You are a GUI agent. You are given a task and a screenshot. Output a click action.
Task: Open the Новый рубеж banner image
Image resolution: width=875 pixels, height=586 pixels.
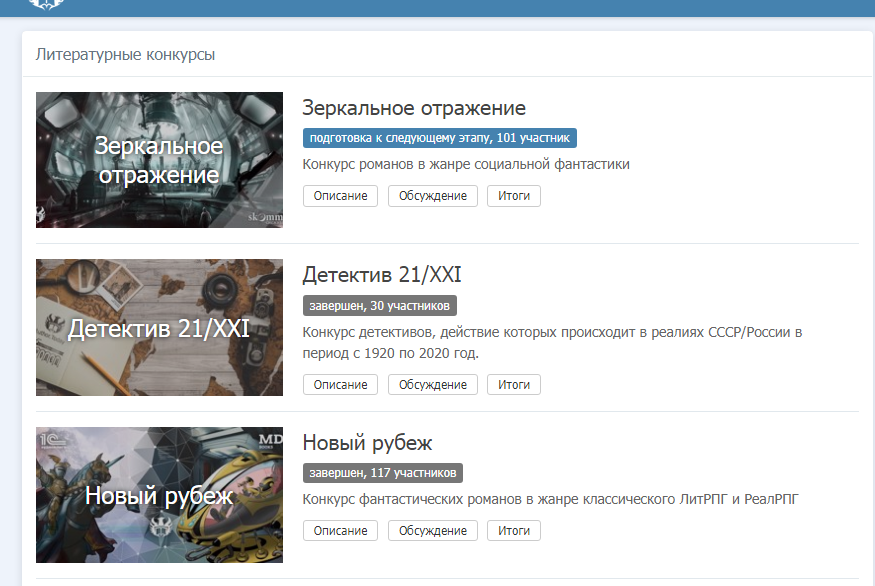point(159,495)
